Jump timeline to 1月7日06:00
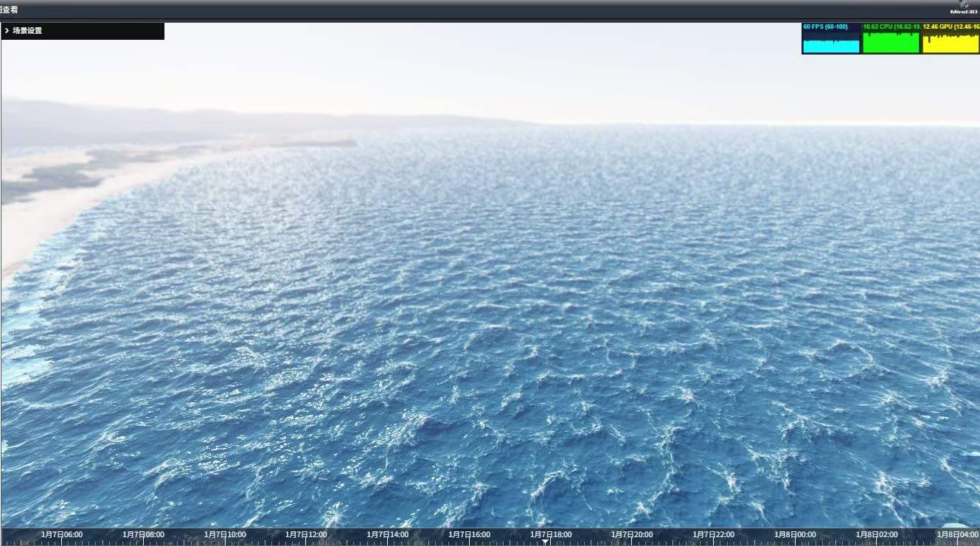The width and height of the screenshot is (980, 546). (x=62, y=535)
